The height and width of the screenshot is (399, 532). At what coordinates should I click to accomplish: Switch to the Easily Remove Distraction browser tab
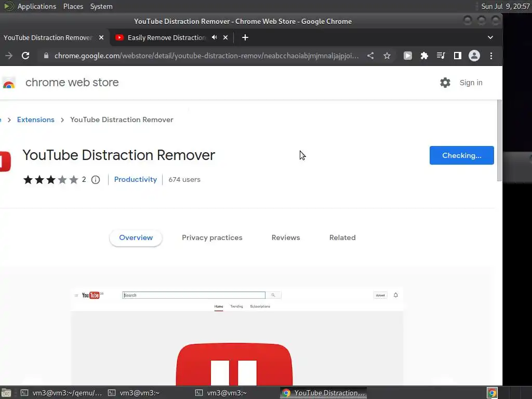(166, 37)
